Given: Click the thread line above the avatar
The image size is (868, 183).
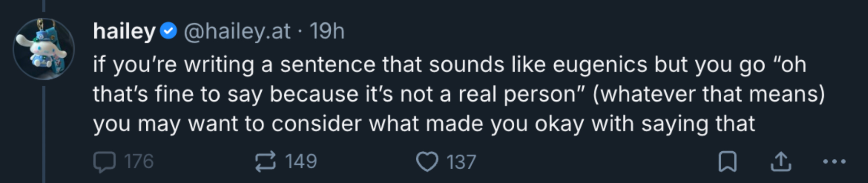Looking at the screenshot, I should [44, 5].
